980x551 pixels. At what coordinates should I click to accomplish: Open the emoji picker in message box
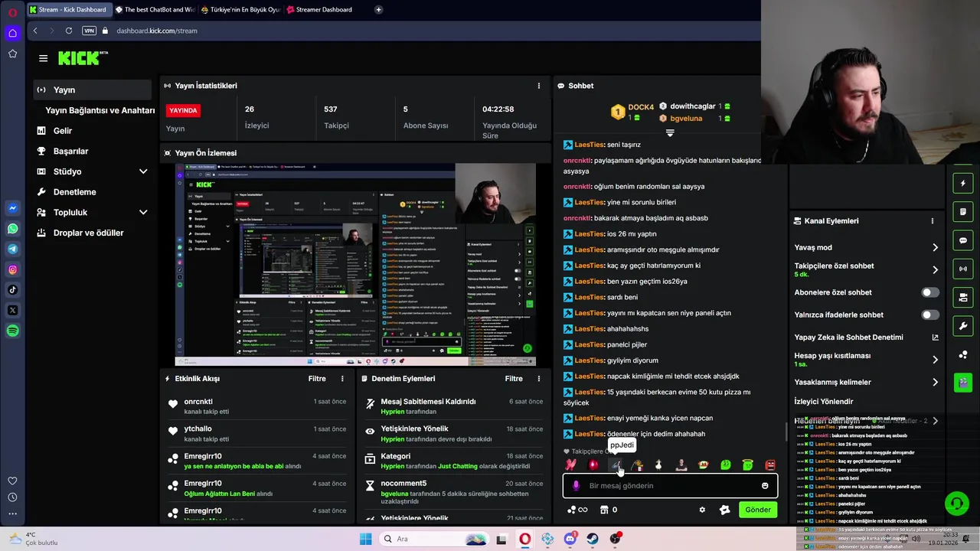(x=765, y=485)
